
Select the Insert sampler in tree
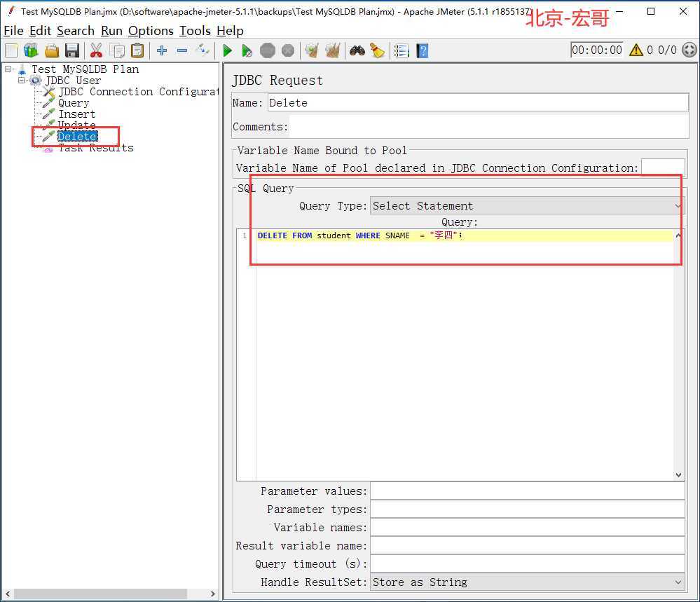pyautogui.click(x=77, y=114)
